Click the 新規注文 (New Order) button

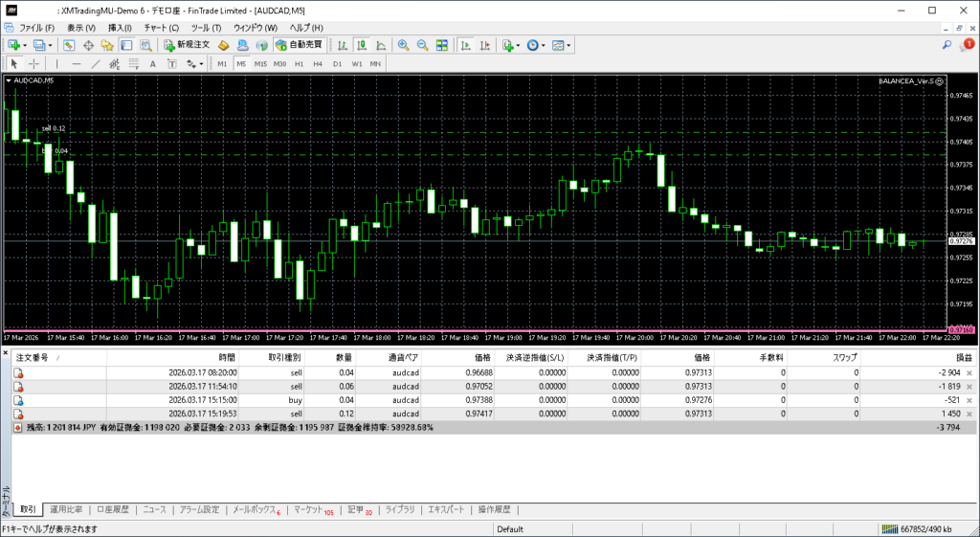coord(188,45)
